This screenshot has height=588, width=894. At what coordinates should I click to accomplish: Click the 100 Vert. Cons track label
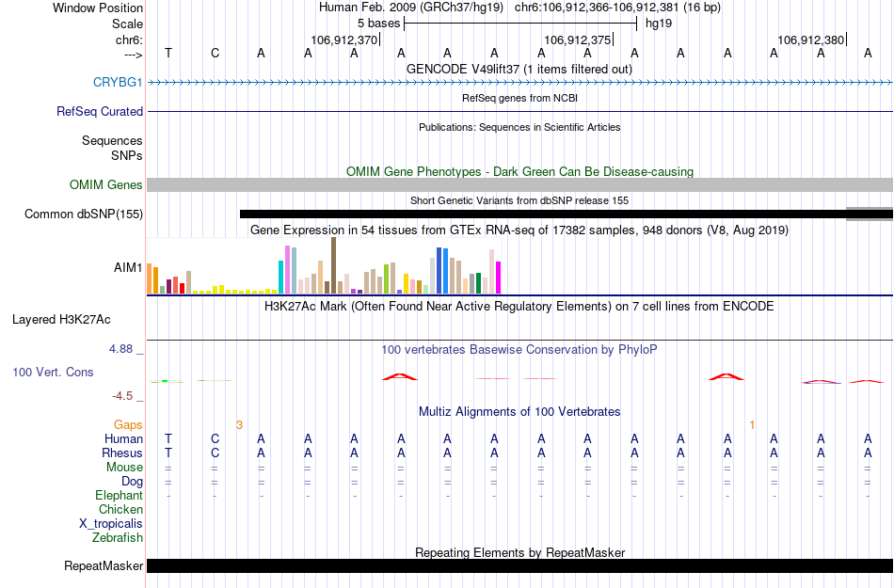pos(53,372)
